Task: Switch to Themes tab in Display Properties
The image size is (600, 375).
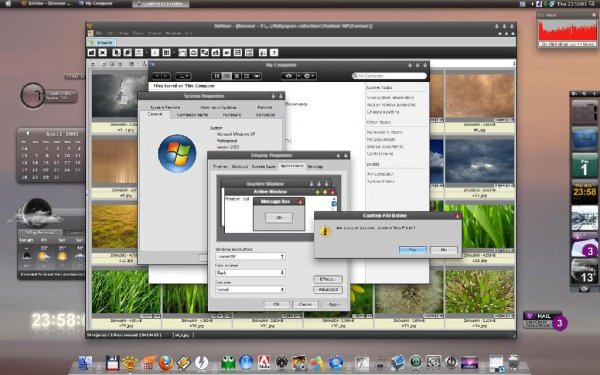Action: click(x=220, y=167)
